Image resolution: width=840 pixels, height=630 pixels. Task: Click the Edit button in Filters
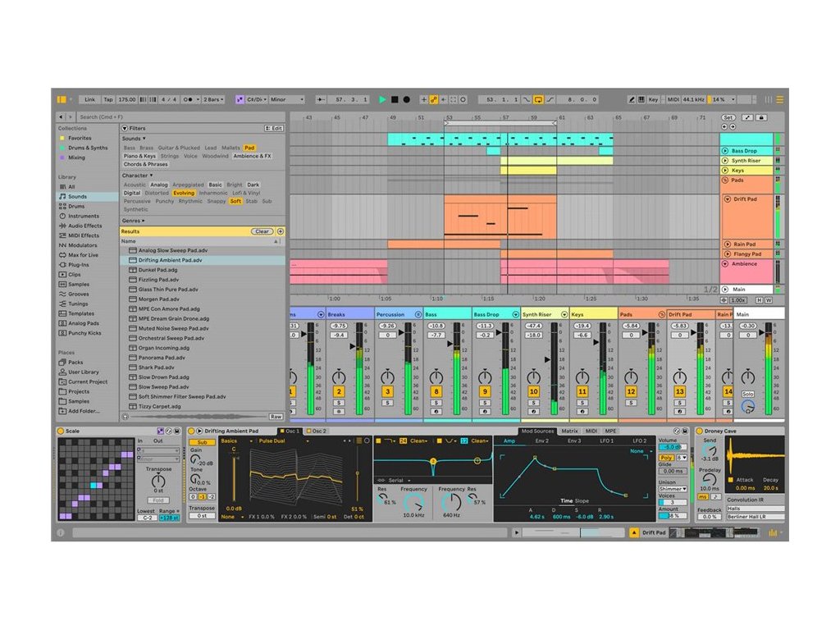coord(274,128)
